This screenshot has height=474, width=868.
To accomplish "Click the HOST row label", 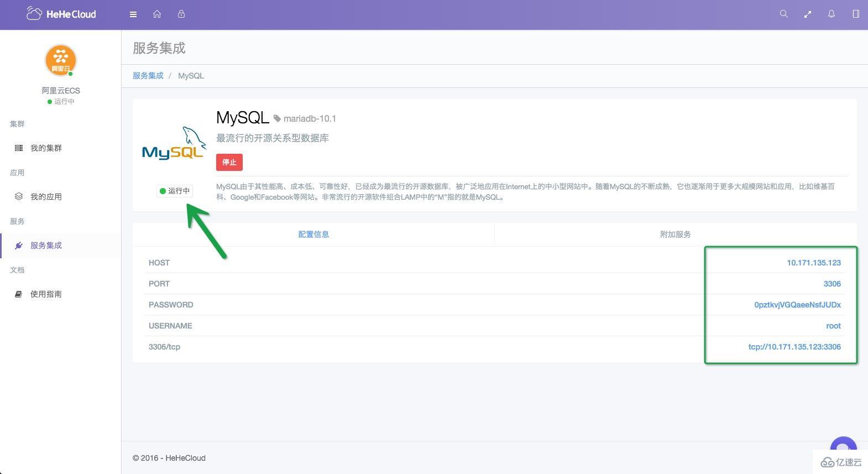I will [159, 263].
